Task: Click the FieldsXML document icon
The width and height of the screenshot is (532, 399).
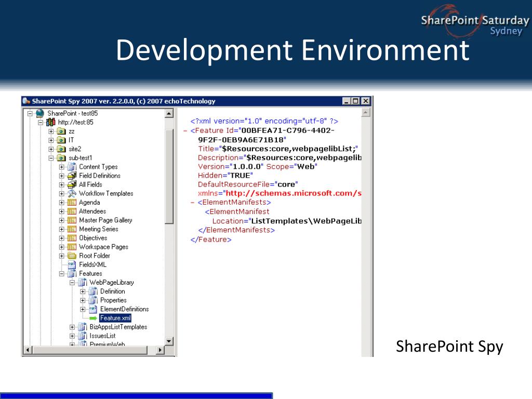Action: coord(72,264)
